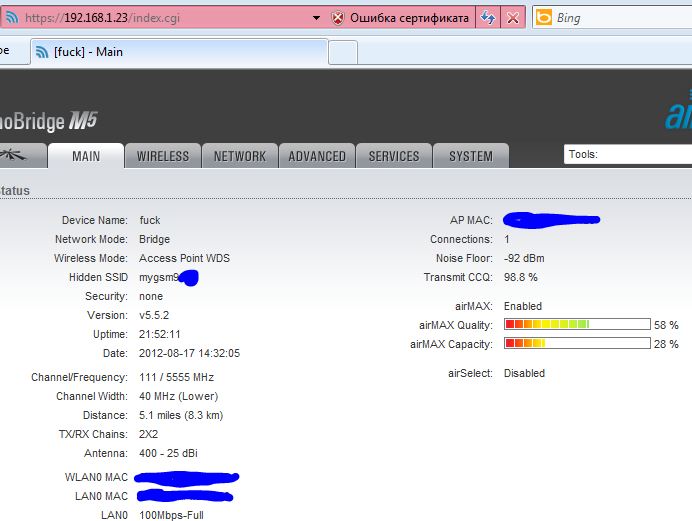The image size is (692, 521).
Task: Click the Transmit CCQ value 98.8 %
Action: click(521, 277)
